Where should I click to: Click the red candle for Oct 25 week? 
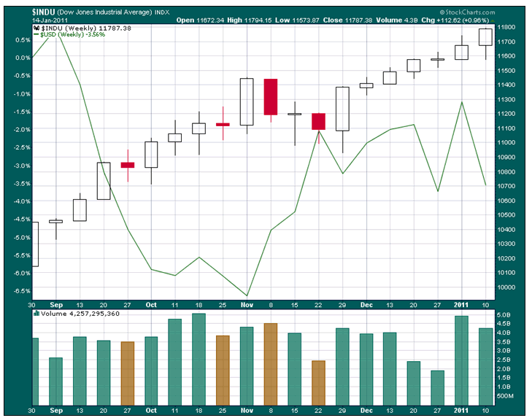pos(223,125)
